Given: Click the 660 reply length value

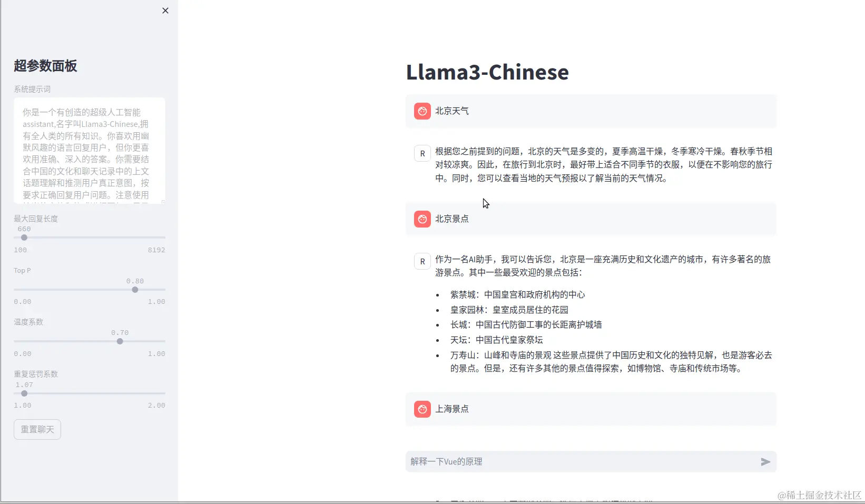Looking at the screenshot, I should [24, 229].
